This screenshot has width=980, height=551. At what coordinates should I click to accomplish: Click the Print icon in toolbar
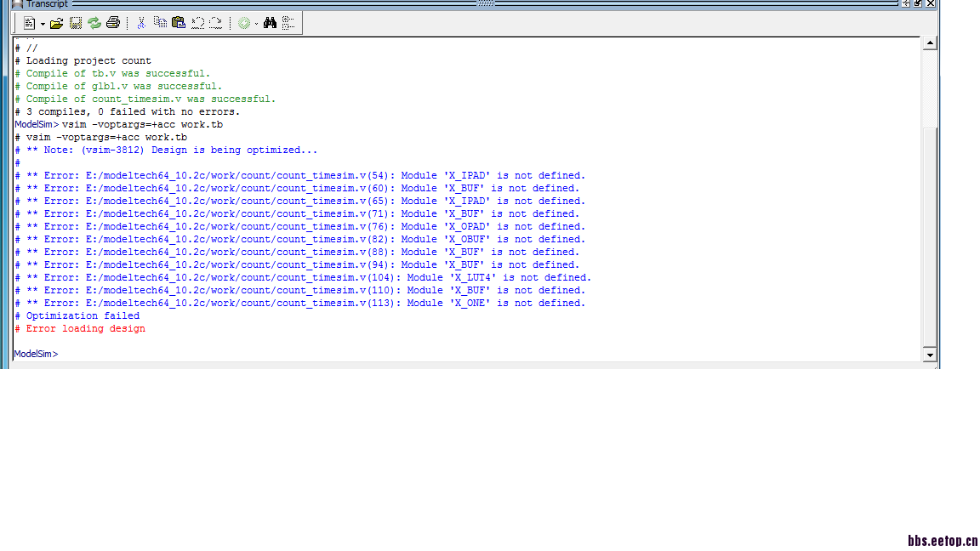(113, 23)
